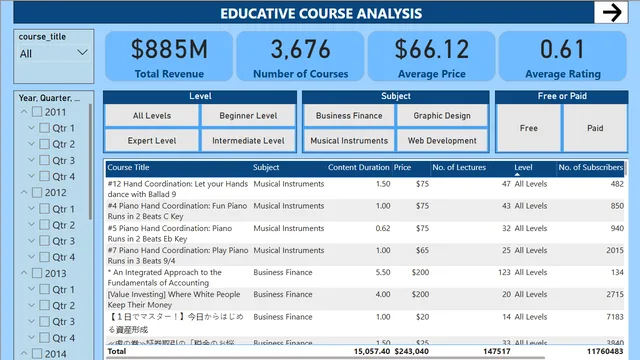The width and height of the screenshot is (640, 360).
Task: Collapse the 2012 year node
Action: [24, 192]
